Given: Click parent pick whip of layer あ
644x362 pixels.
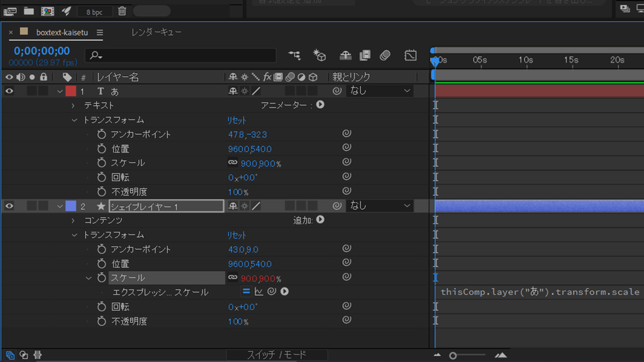Looking at the screenshot, I should click(337, 90).
